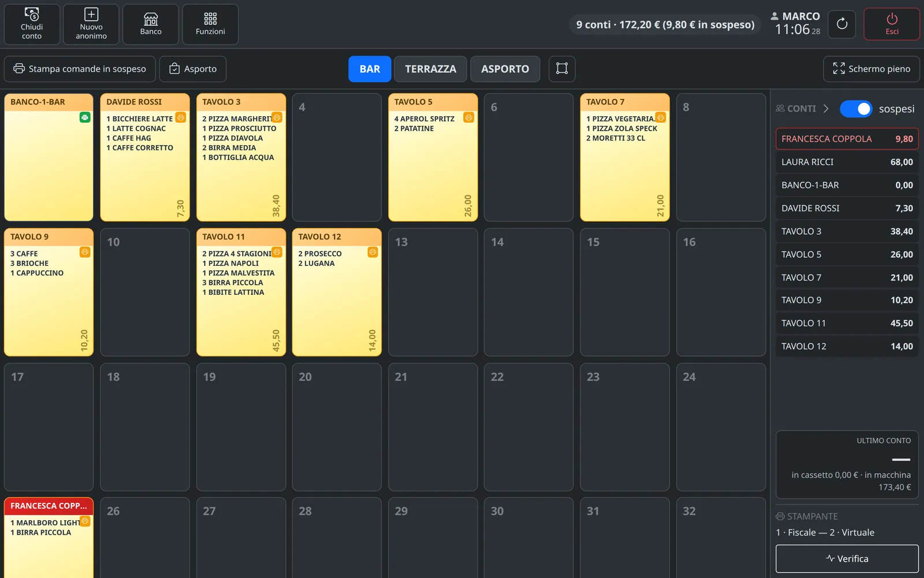Image resolution: width=924 pixels, height=578 pixels.
Task: Click the printer icon on TAVOLO 9 card
Action: click(85, 252)
